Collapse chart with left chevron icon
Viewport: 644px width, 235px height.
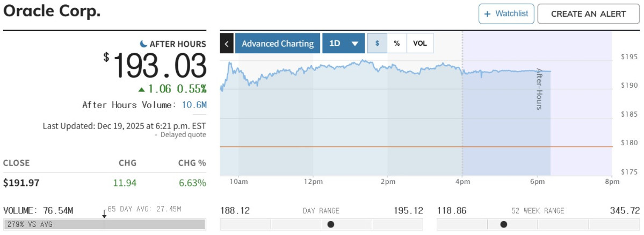[227, 44]
